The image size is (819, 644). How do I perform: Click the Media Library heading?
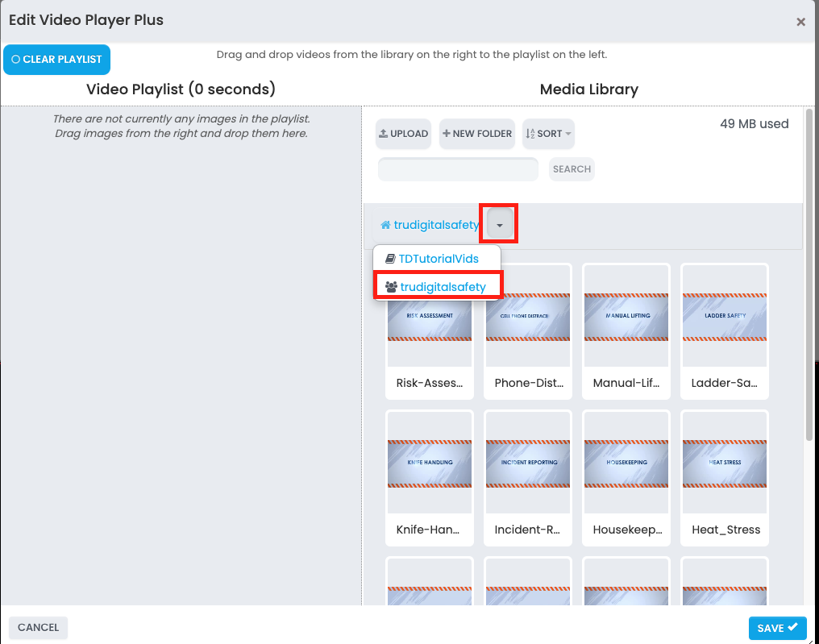[588, 89]
